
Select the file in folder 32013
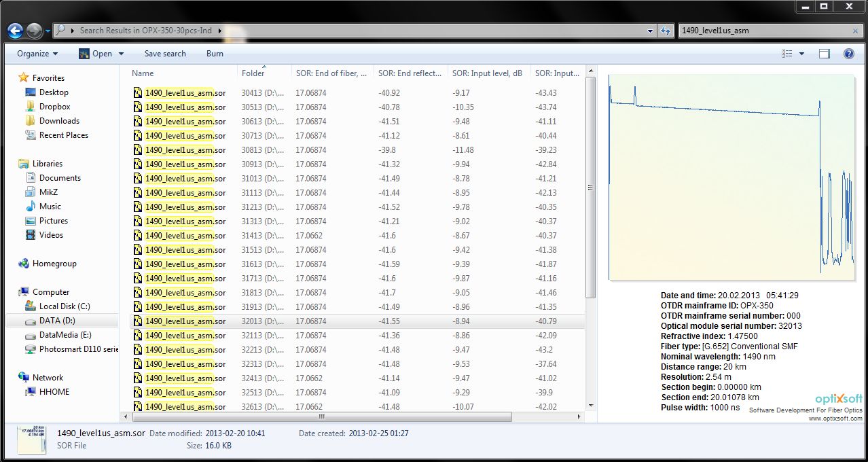point(357,321)
